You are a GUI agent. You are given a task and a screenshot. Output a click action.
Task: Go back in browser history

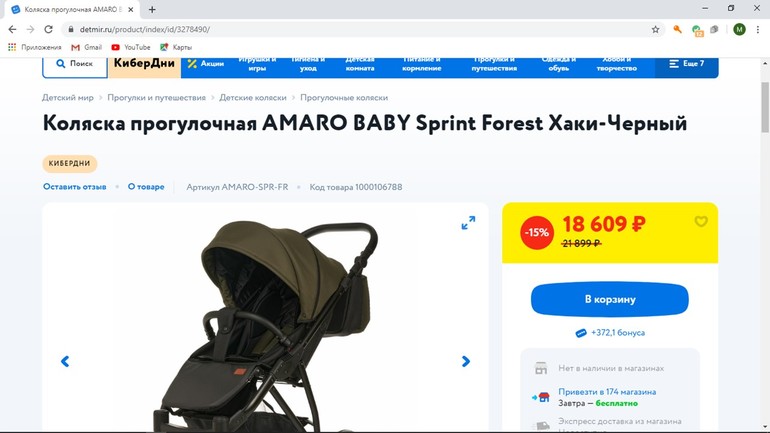12,29
